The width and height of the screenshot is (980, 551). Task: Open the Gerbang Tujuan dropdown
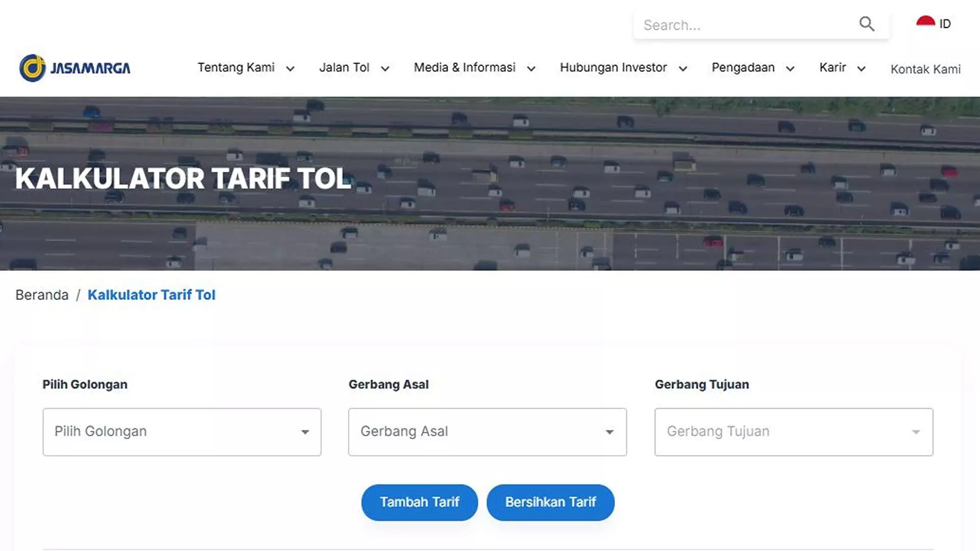(793, 432)
